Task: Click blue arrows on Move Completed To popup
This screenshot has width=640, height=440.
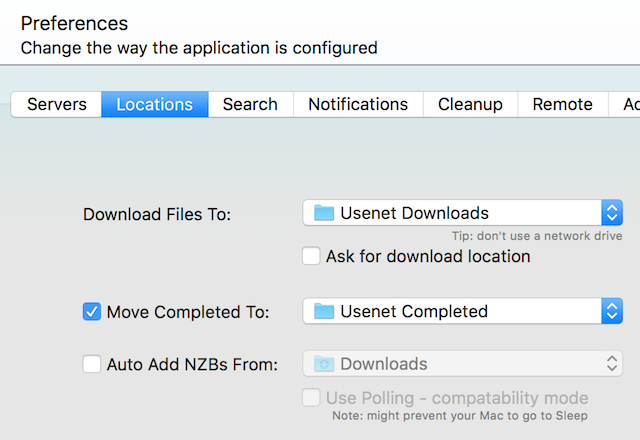Action: click(x=611, y=311)
